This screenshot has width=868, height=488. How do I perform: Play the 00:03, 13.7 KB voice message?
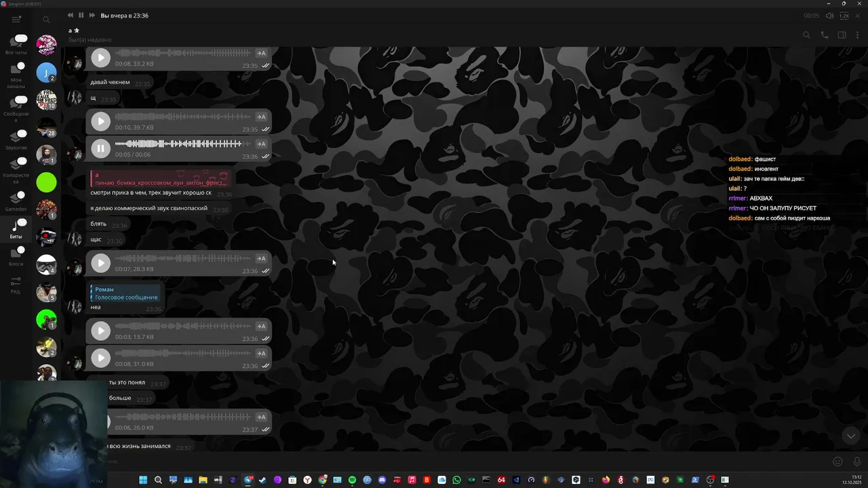coord(100,331)
